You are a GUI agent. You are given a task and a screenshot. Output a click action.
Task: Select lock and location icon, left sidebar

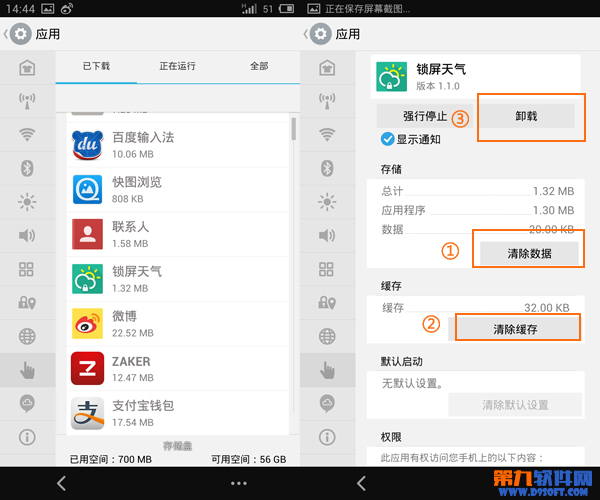click(27, 303)
